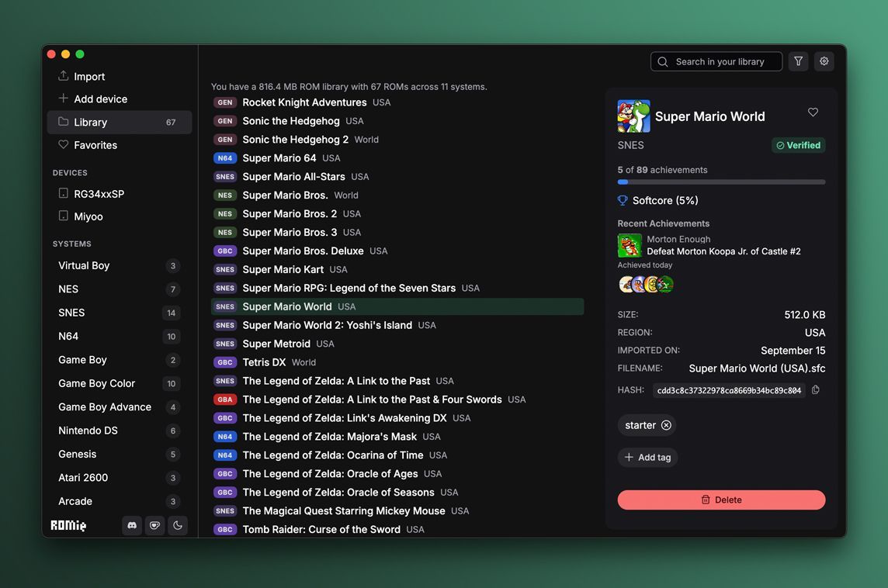Remove the starter tag

coord(666,425)
